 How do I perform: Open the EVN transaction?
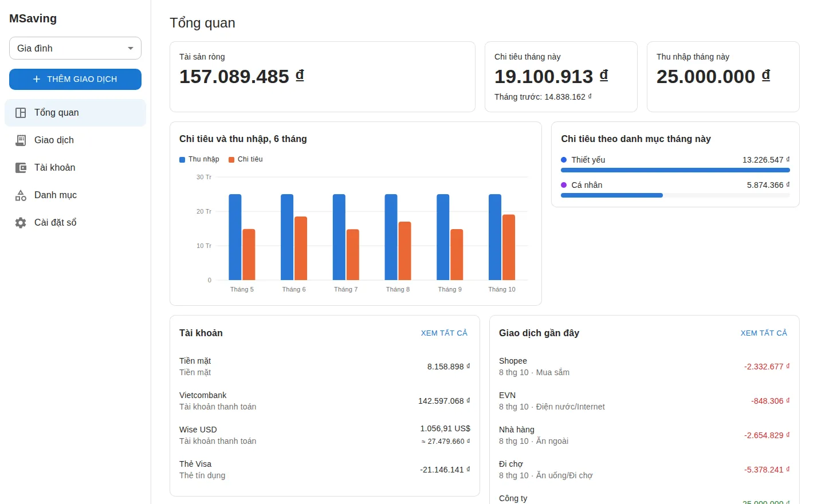tap(645, 401)
